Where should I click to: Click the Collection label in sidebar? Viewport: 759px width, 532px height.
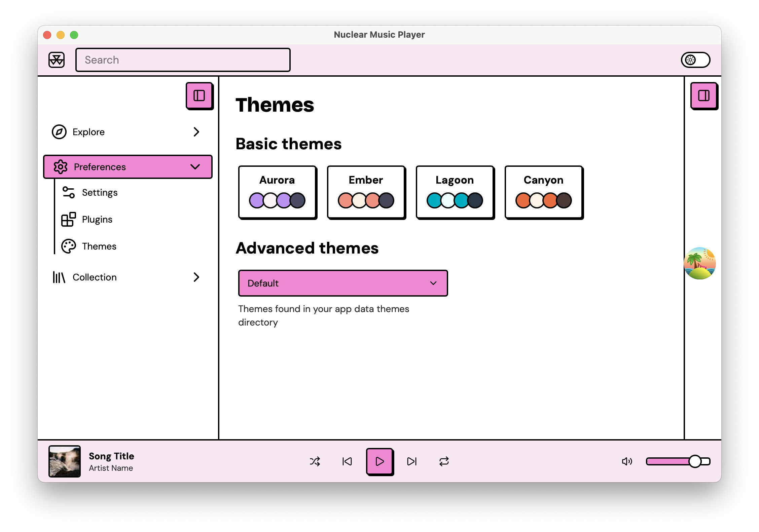click(95, 277)
